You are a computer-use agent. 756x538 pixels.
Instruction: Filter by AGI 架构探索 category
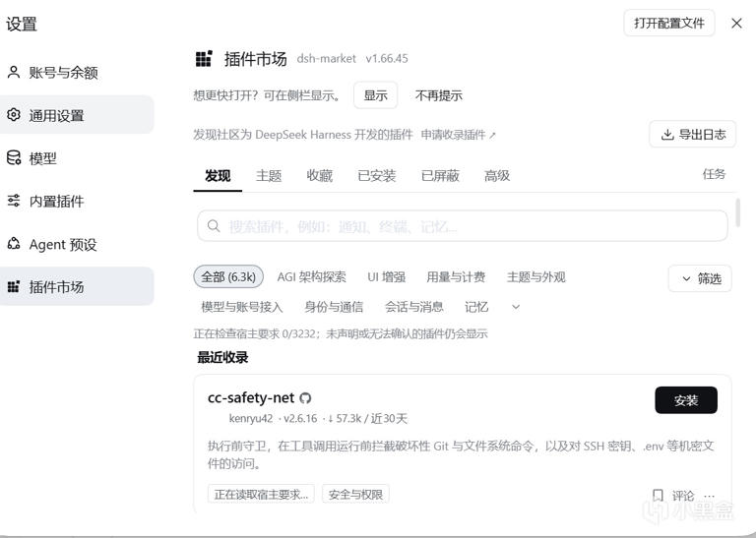(x=311, y=277)
